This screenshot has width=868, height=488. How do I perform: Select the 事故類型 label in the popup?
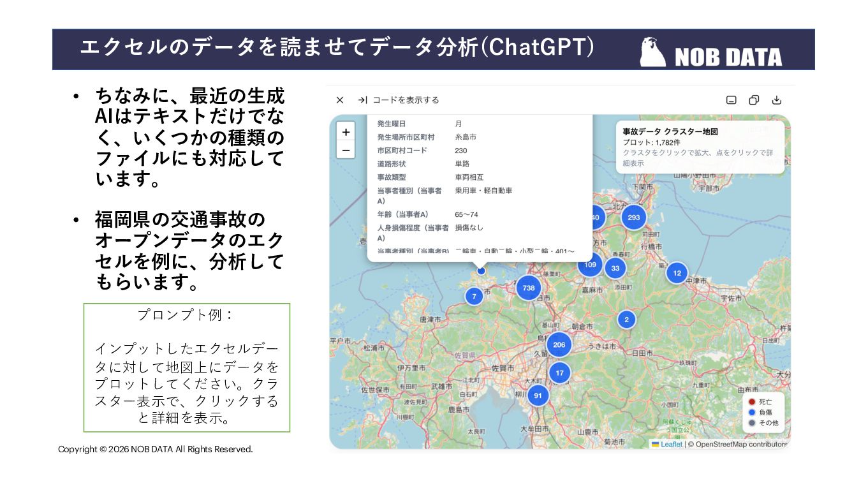[392, 177]
